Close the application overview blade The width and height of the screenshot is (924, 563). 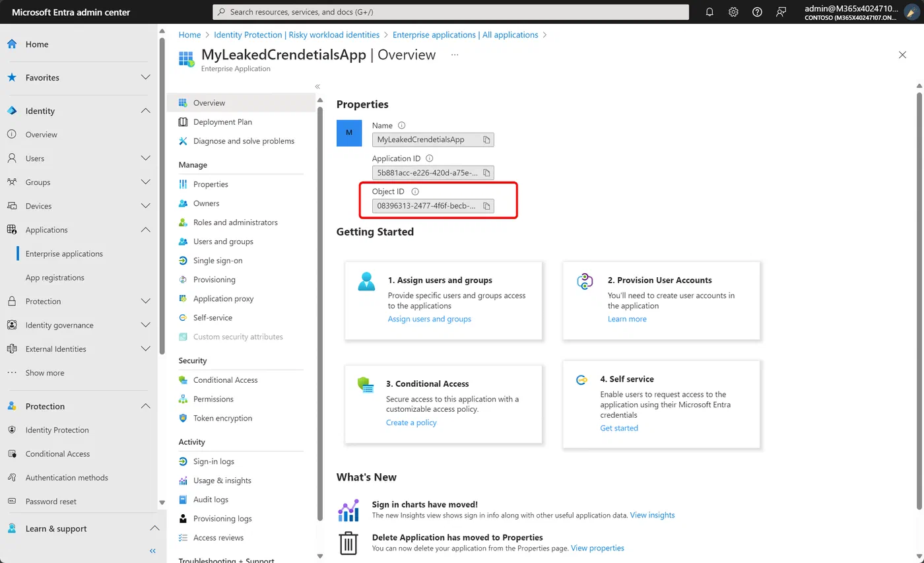coord(902,55)
